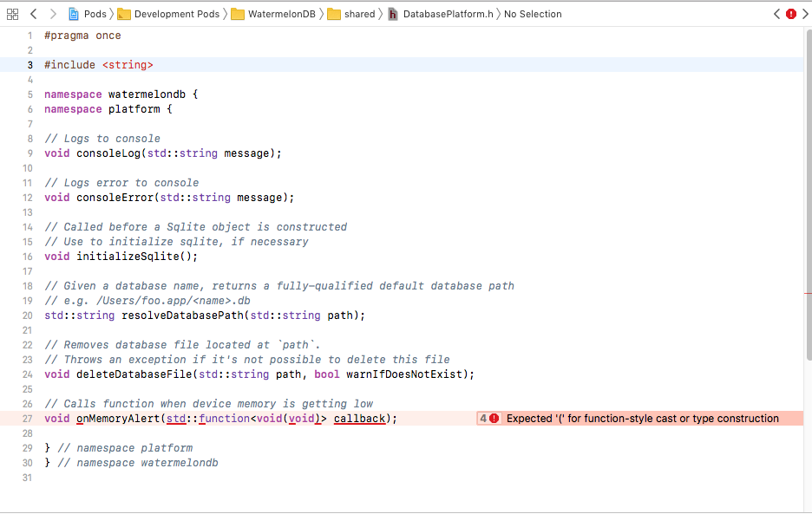The width and height of the screenshot is (812, 514).
Task: Open the DatabasePlatform.h breadcrumb
Action: [448, 14]
